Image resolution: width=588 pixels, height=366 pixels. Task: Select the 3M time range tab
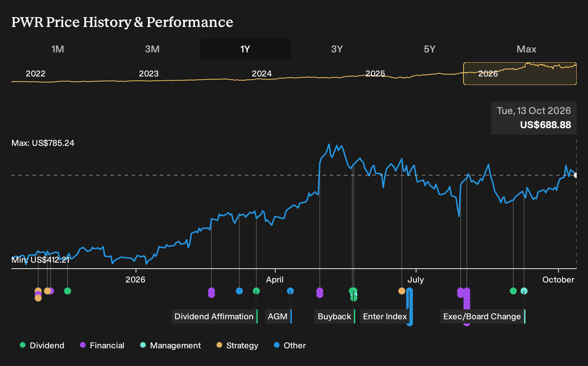(x=152, y=49)
